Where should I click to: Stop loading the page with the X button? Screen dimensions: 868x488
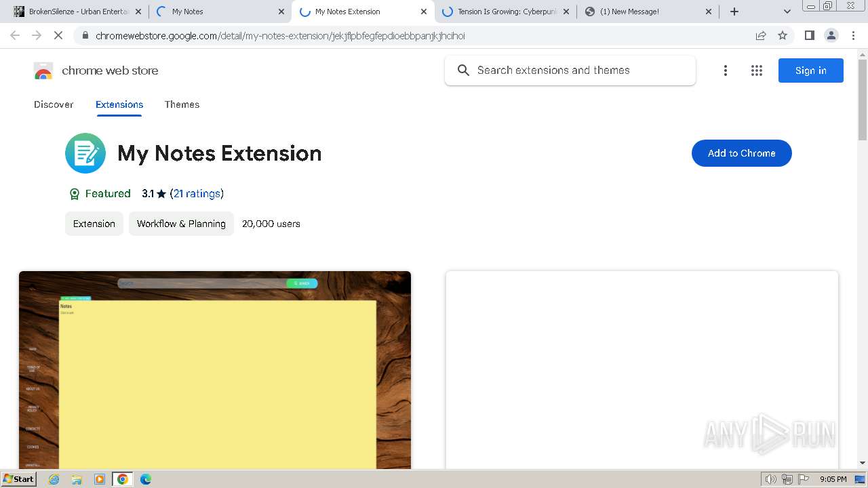pyautogui.click(x=58, y=35)
